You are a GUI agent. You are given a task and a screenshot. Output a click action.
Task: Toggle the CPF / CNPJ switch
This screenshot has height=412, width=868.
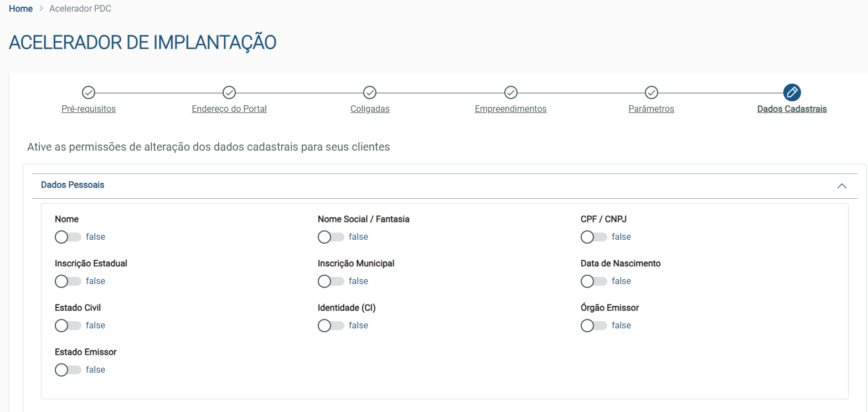coord(593,237)
